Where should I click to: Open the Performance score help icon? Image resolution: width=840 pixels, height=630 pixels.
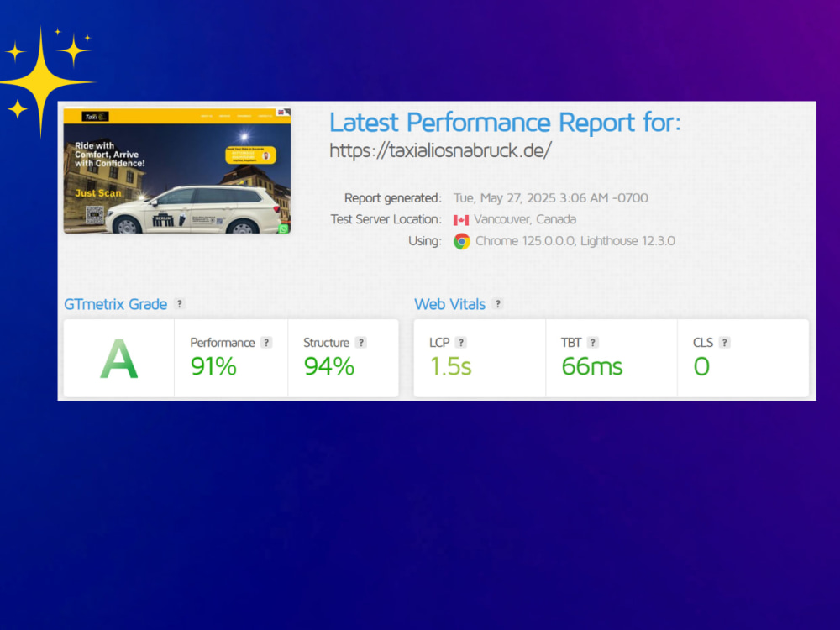266,343
